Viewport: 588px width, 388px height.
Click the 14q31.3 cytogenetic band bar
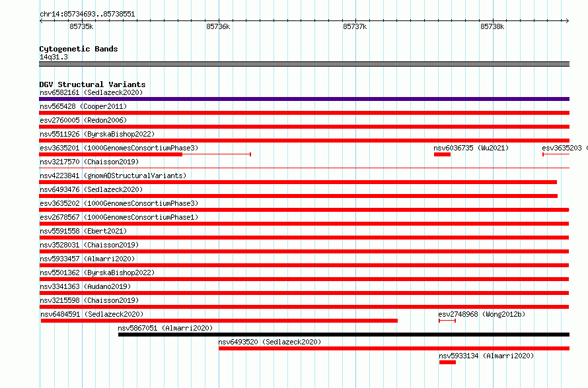(304, 64)
